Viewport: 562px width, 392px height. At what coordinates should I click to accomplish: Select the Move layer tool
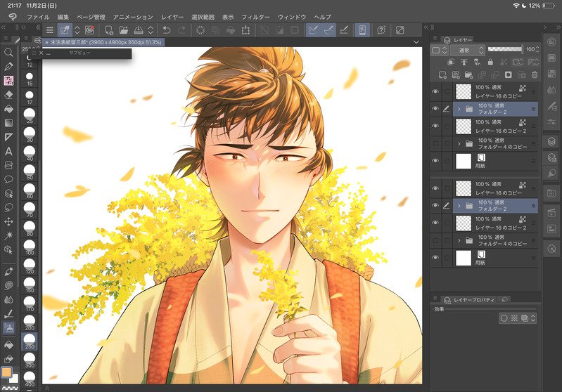tap(8, 221)
